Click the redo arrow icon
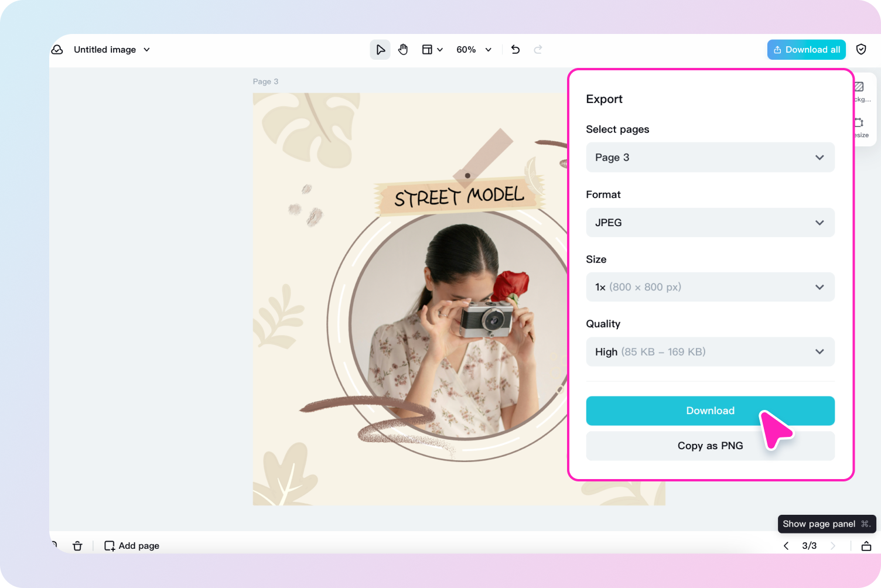Image resolution: width=881 pixels, height=588 pixels. tap(538, 49)
